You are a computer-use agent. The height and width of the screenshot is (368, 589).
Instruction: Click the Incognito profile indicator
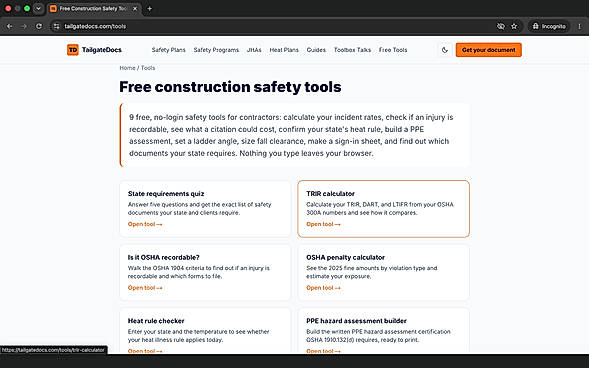(549, 26)
